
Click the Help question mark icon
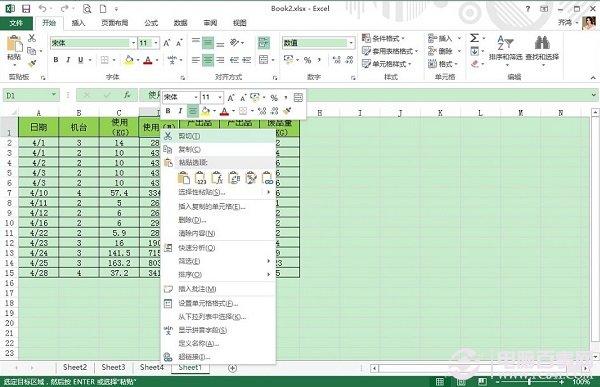(x=528, y=8)
